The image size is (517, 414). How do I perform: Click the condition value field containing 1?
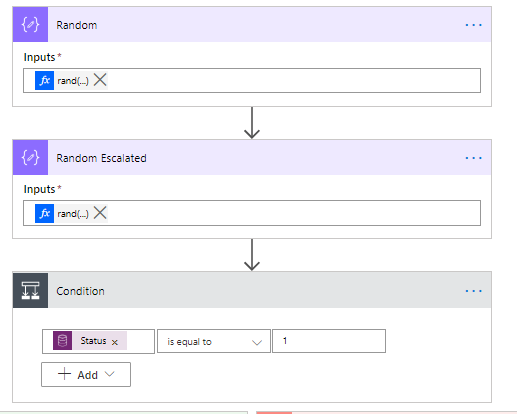coord(329,341)
